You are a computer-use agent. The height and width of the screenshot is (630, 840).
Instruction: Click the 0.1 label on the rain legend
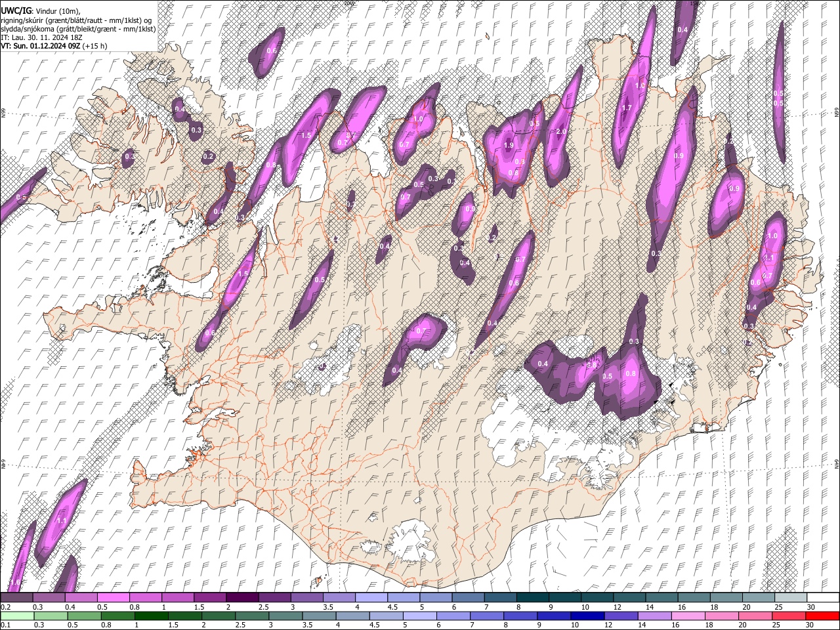(x=5, y=625)
